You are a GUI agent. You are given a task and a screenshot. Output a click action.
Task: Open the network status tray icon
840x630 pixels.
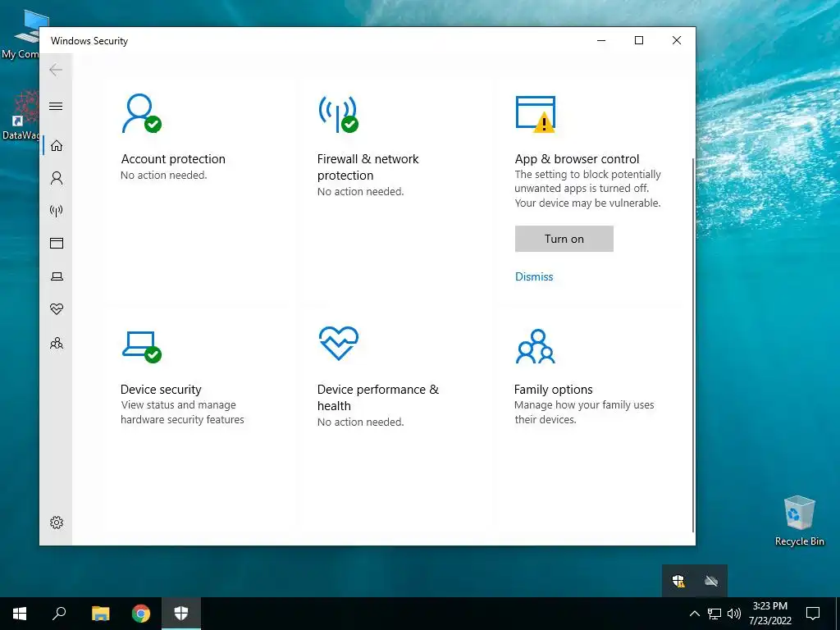click(714, 614)
